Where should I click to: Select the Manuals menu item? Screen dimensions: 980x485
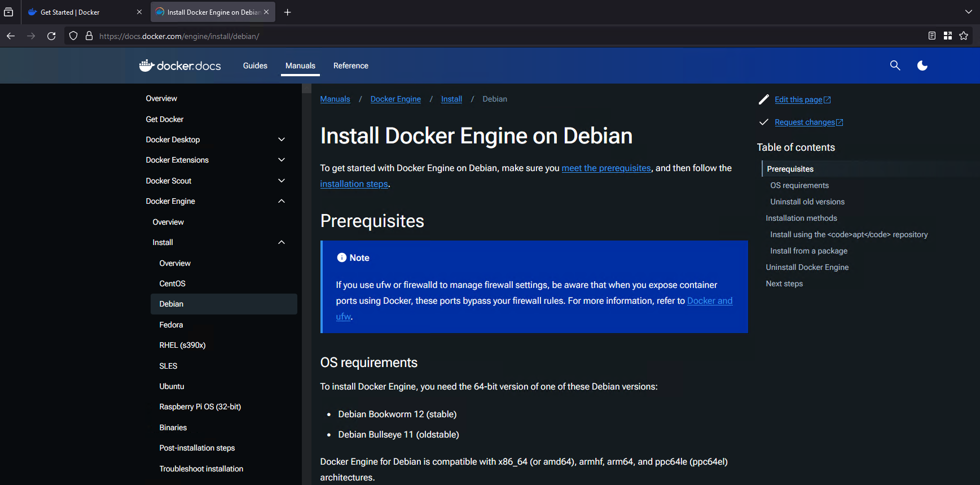[300, 65]
